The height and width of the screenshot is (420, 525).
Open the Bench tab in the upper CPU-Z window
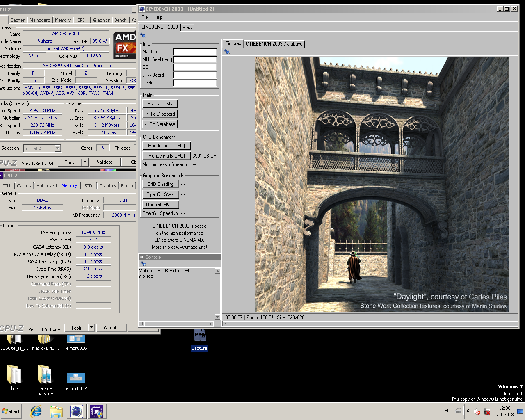(x=121, y=20)
